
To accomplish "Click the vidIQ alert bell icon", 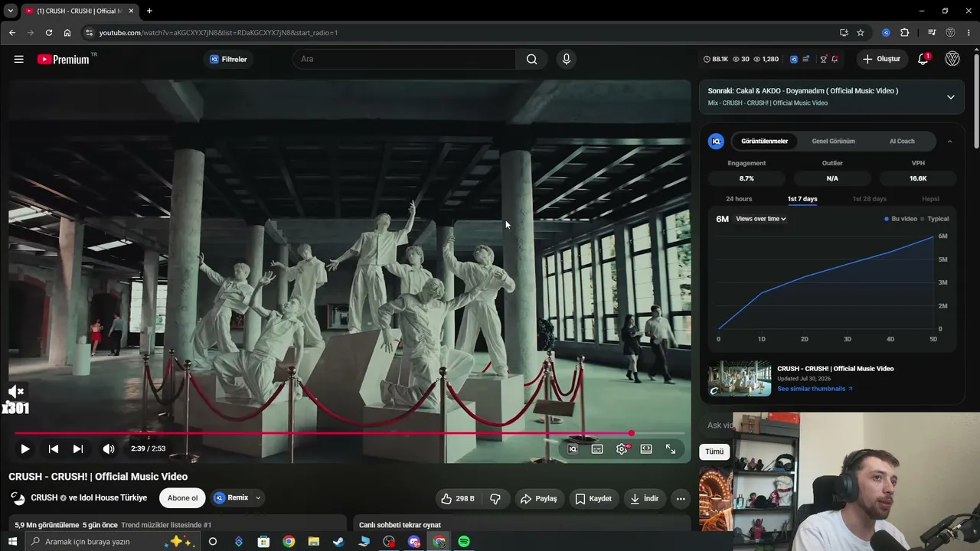I will [x=835, y=59].
